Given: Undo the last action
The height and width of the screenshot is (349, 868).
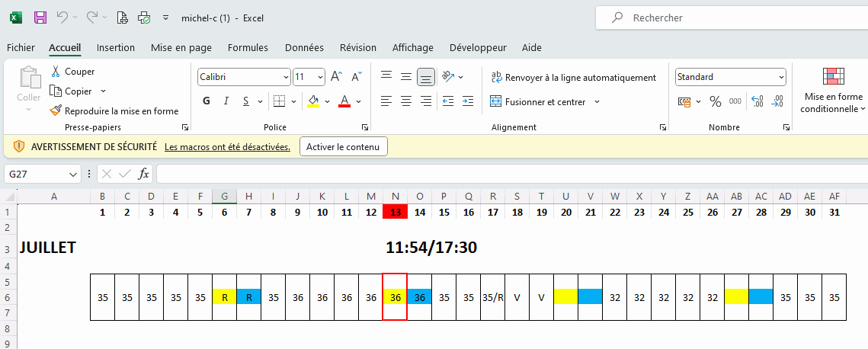Looking at the screenshot, I should coord(62,18).
